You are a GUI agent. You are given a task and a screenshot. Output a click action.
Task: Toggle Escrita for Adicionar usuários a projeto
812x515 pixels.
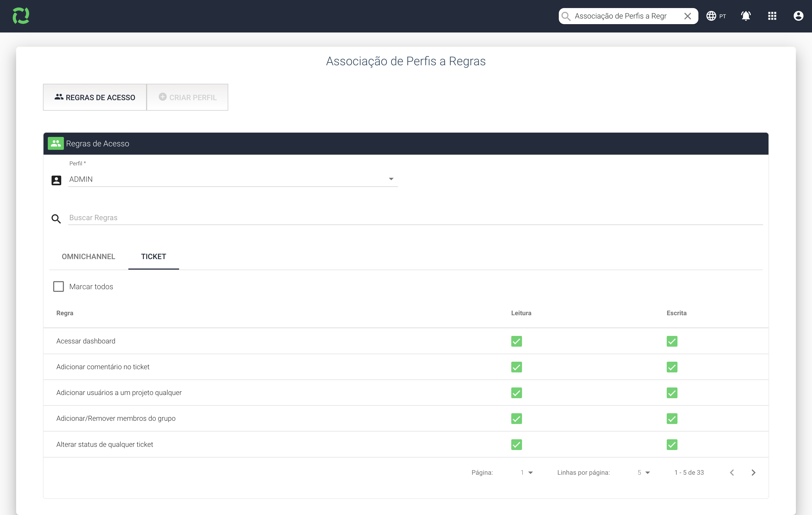pos(672,393)
